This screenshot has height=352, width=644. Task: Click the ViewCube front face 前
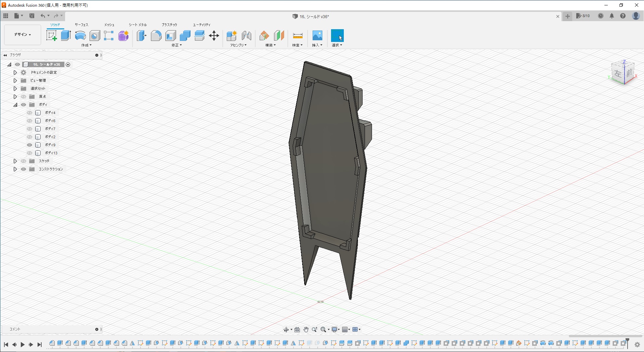tap(629, 73)
